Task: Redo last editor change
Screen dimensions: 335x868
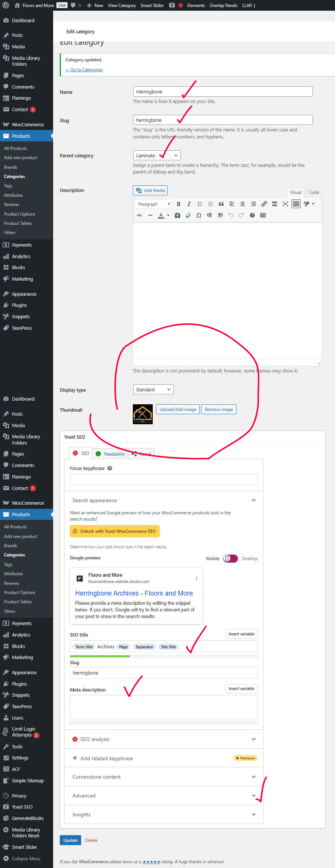Action: pos(242,215)
